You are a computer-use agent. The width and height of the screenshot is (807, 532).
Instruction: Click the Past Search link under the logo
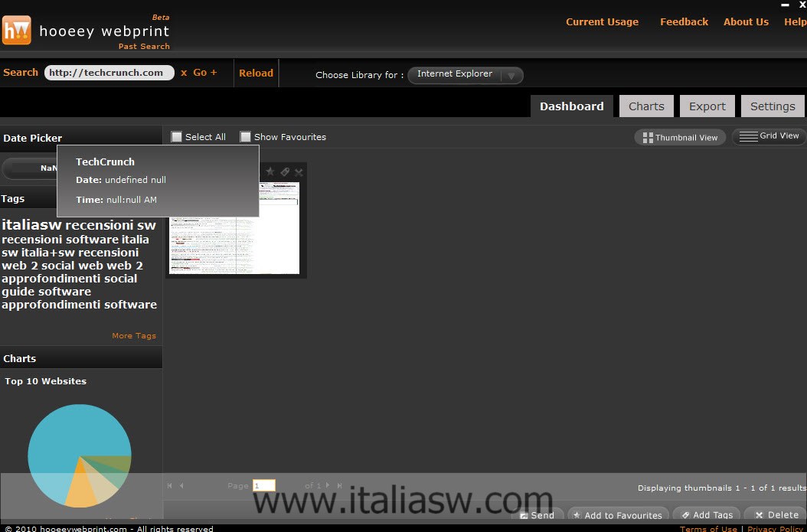pyautogui.click(x=144, y=46)
